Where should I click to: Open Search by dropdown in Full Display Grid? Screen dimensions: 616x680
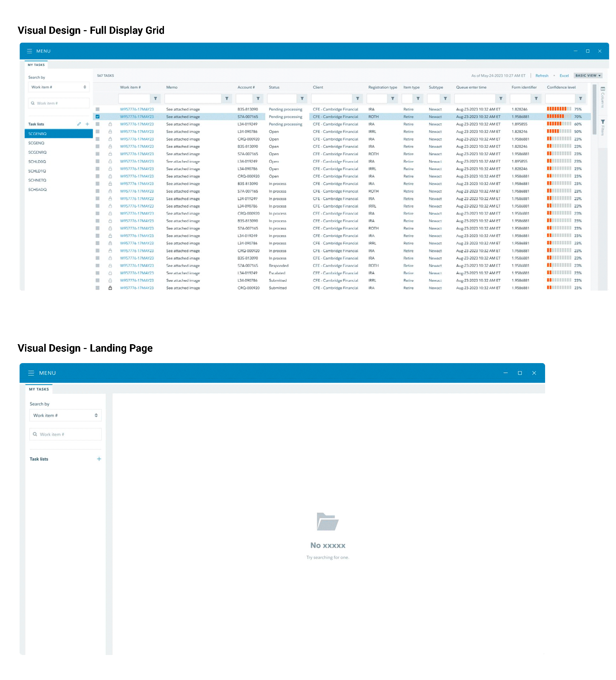click(58, 87)
